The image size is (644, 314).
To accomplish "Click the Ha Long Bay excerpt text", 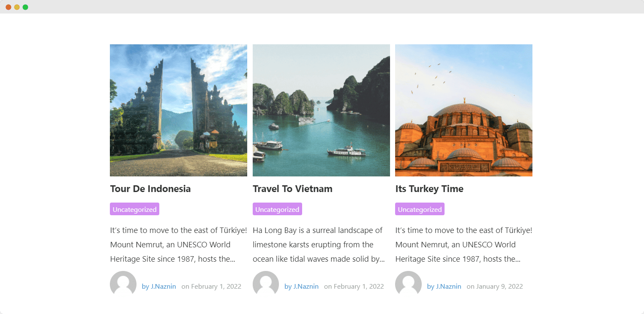I will tap(319, 245).
